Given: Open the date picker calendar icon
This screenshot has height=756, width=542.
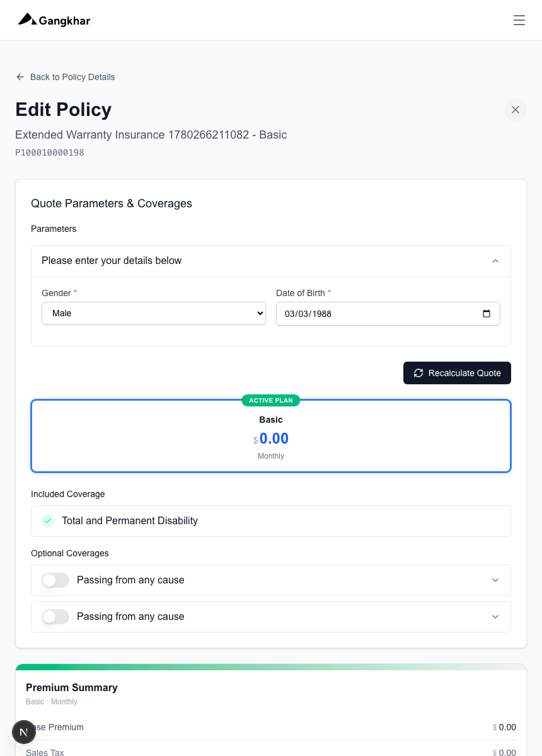Looking at the screenshot, I should click(x=487, y=314).
